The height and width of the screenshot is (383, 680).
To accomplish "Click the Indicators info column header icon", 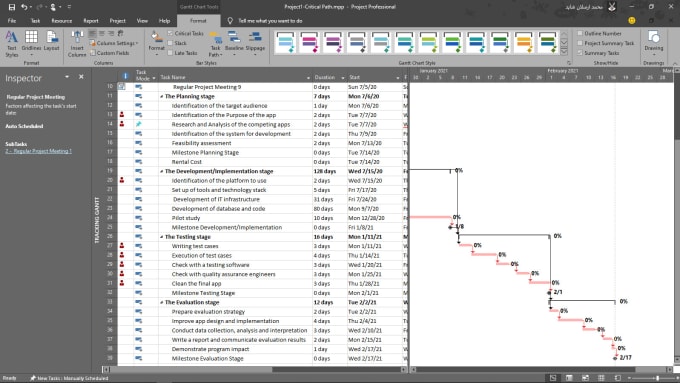I will coord(125,76).
